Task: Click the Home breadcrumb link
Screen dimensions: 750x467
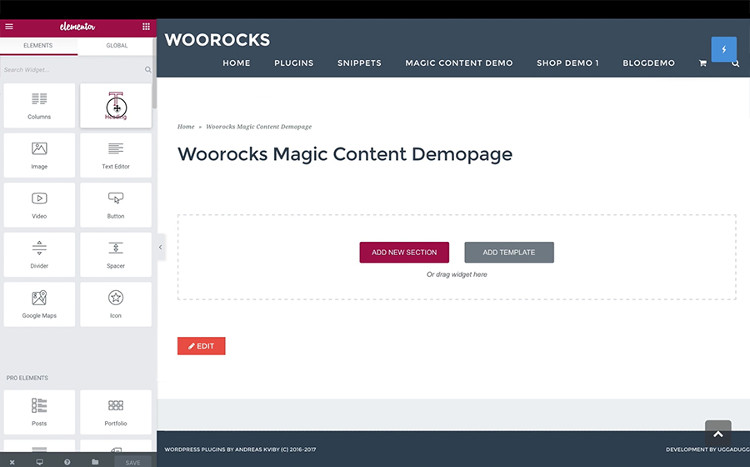Action: (x=186, y=127)
